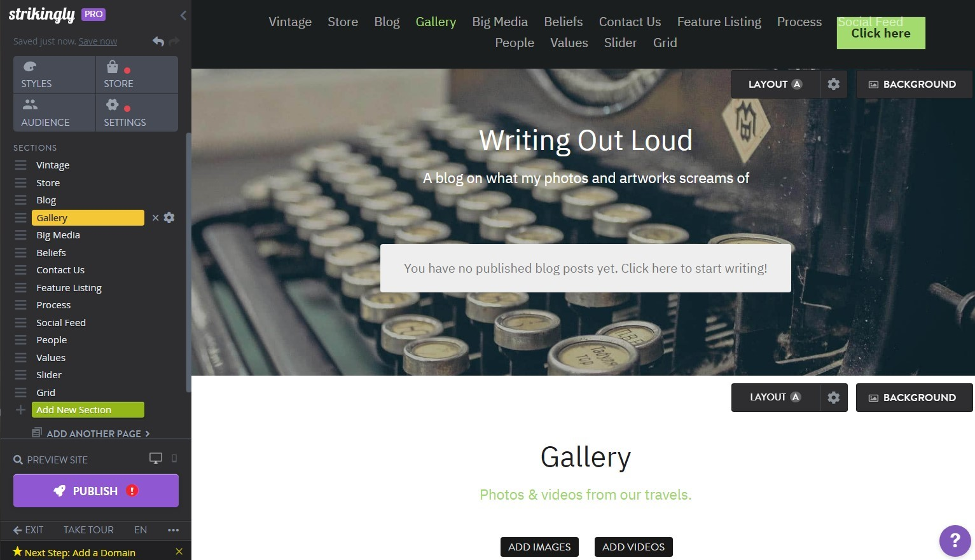Click the undo arrow icon
Viewport: 975px width, 560px height.
[x=158, y=41]
